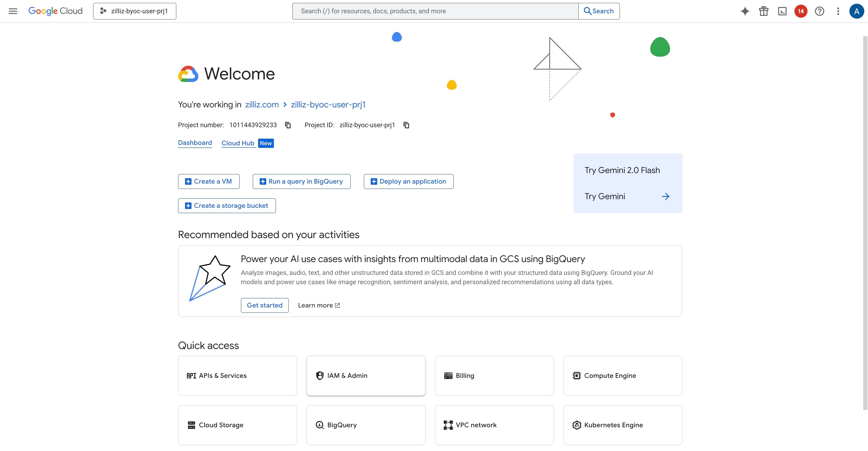The width and height of the screenshot is (868, 451).
Task: Click the Billing card icon
Action: (448, 376)
